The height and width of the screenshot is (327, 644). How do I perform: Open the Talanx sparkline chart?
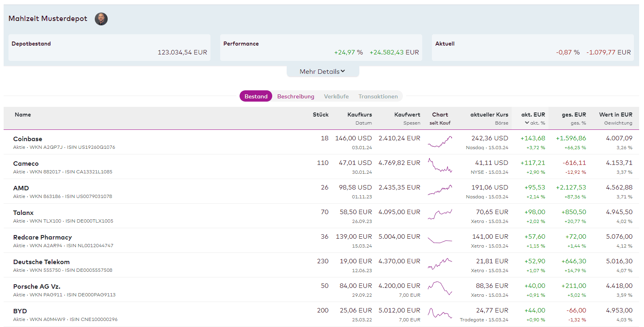[x=440, y=215]
